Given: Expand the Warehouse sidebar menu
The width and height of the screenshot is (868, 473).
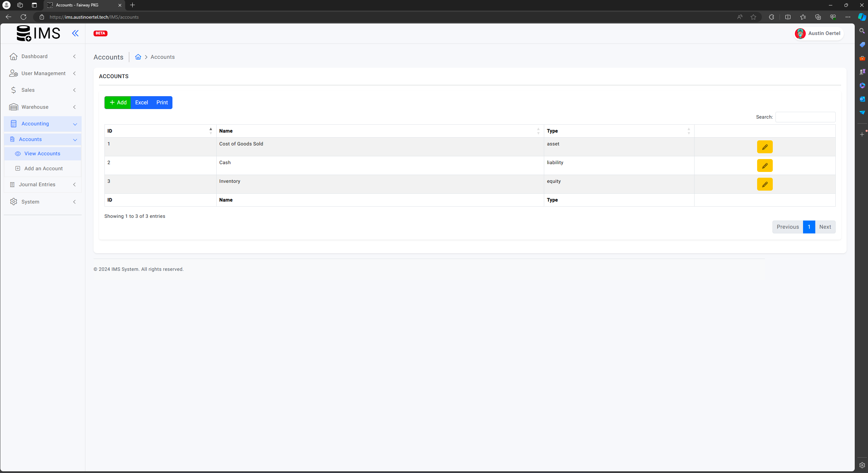Looking at the screenshot, I should pyautogui.click(x=43, y=107).
